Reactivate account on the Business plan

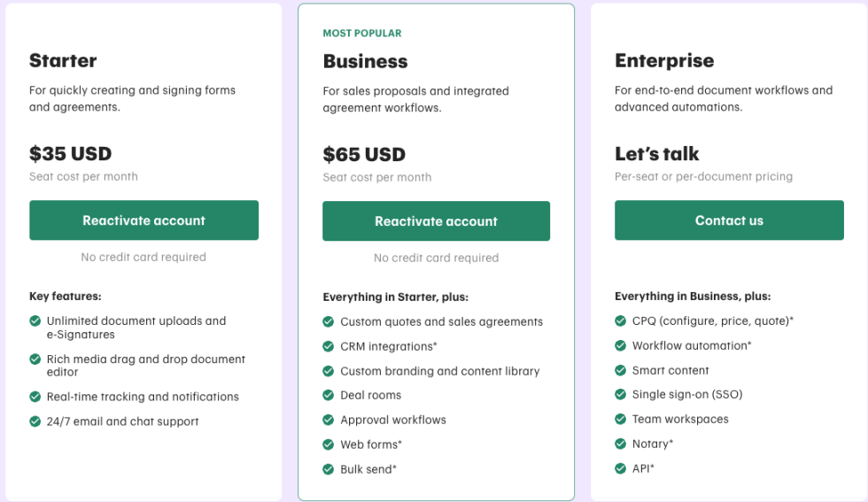pos(436,221)
